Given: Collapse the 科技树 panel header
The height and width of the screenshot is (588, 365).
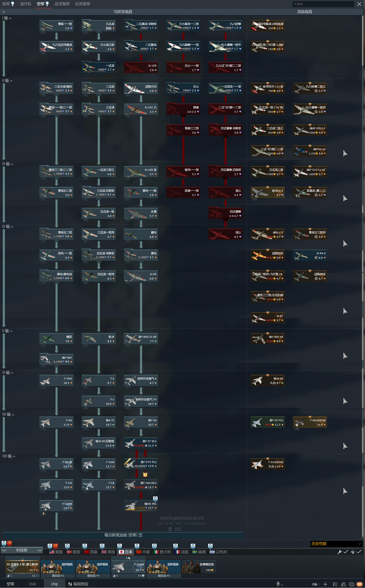Looking at the screenshot, I should tap(22, 550).
